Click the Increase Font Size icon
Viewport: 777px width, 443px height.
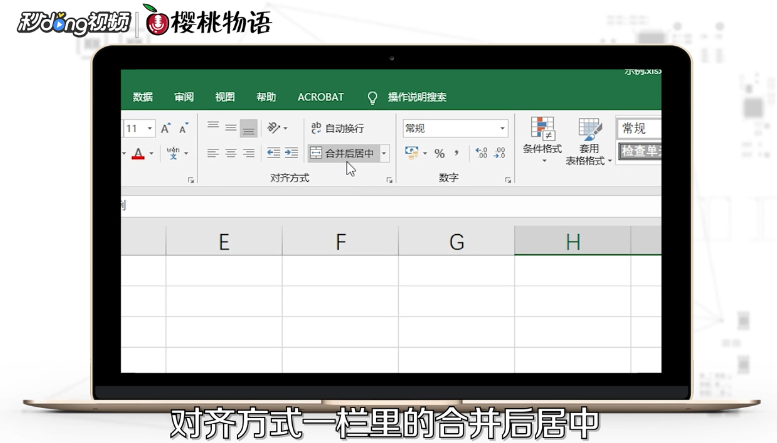coord(166,128)
